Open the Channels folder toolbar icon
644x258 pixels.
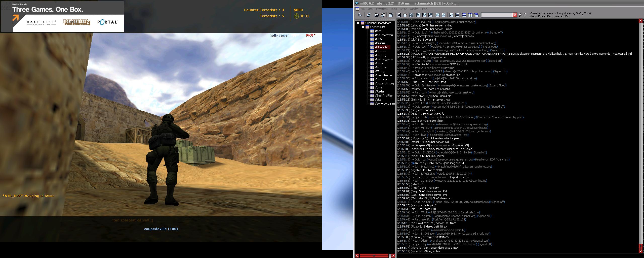click(377, 15)
